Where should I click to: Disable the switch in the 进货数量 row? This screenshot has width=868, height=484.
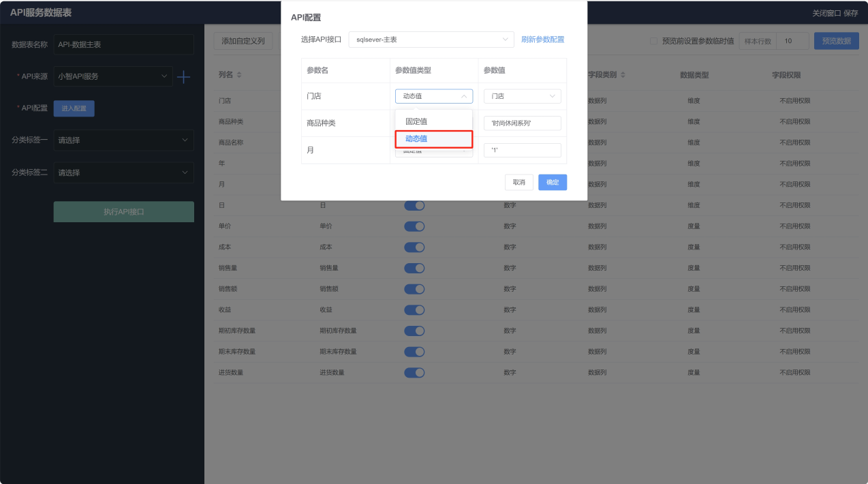click(414, 373)
